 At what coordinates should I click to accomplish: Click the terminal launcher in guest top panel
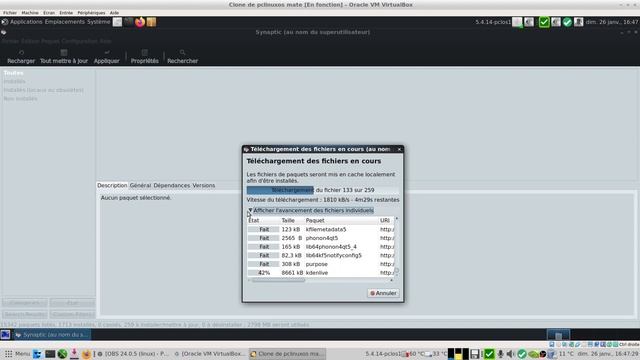(x=129, y=22)
